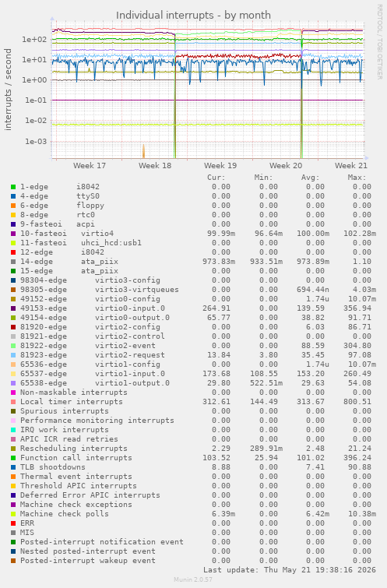Click the '14-edge ata_piix' legend label

click(x=69, y=262)
